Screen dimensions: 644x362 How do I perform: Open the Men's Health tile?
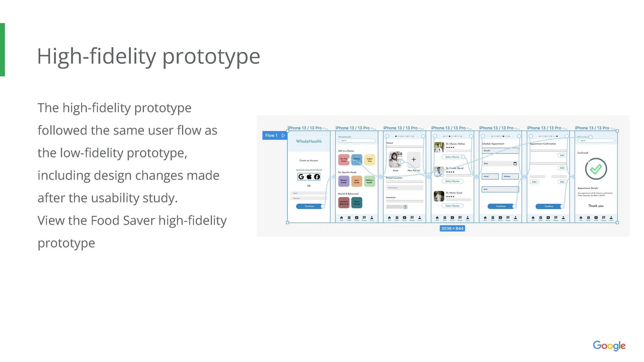[357, 181]
